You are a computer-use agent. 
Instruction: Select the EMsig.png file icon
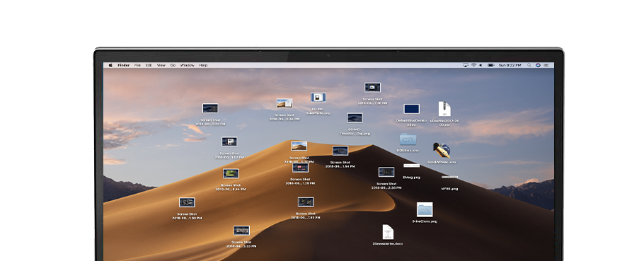(x=412, y=166)
